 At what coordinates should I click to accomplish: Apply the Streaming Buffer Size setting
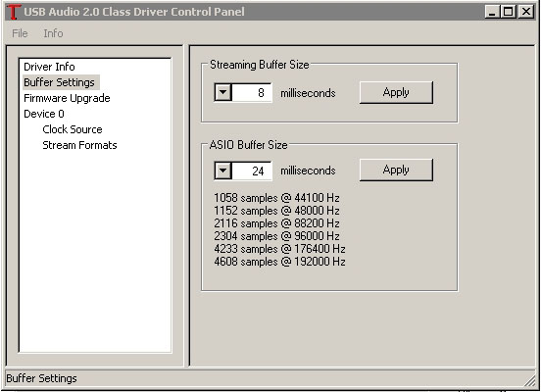[x=396, y=92]
